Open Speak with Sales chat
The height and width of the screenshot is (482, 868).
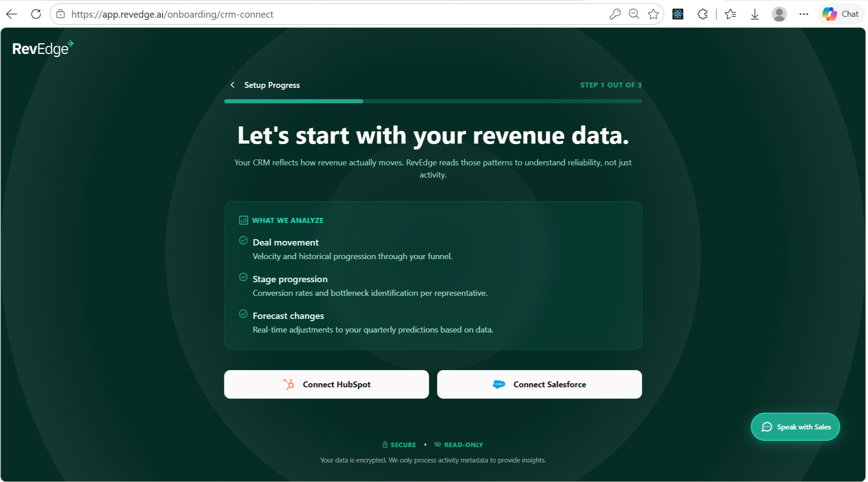[795, 427]
